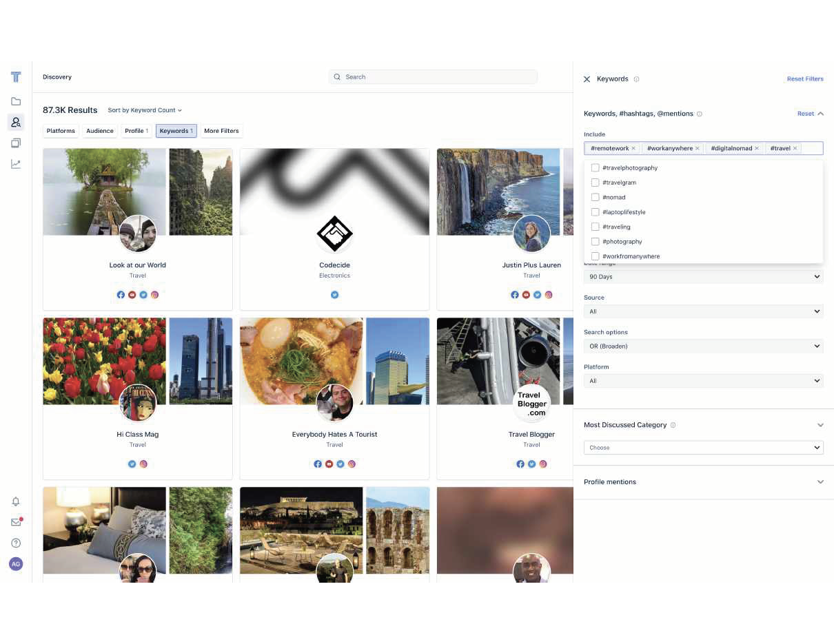Collapse Keywords, #hashtags, @mentions section chevron
Image resolution: width=834 pixels, height=644 pixels.
click(x=820, y=114)
